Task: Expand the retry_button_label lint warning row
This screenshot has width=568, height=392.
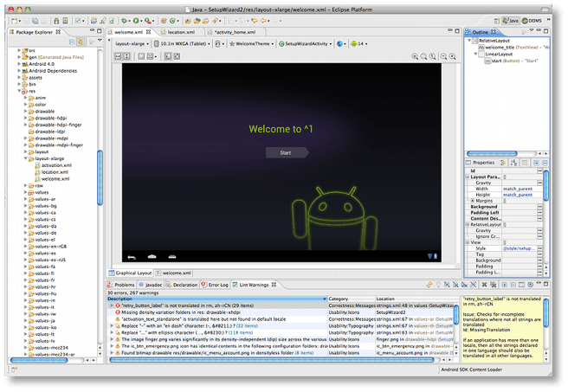Action: (112, 305)
